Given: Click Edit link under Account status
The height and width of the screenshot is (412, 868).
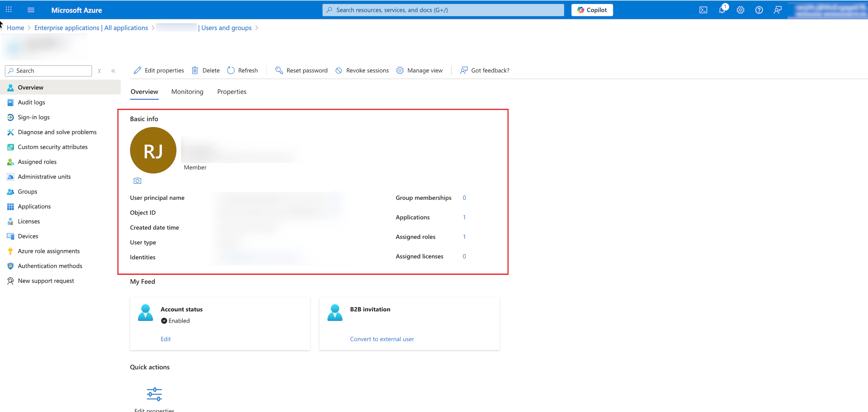Looking at the screenshot, I should [x=165, y=339].
